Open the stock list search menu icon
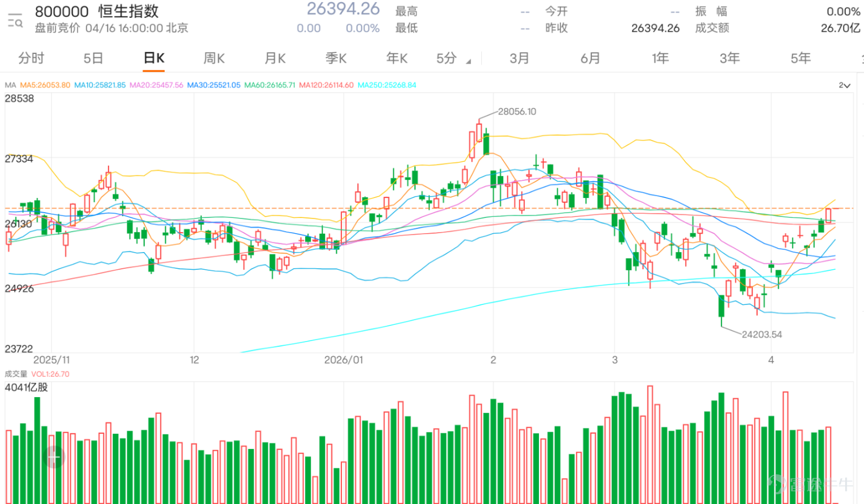The width and height of the screenshot is (864, 504). coord(15,21)
